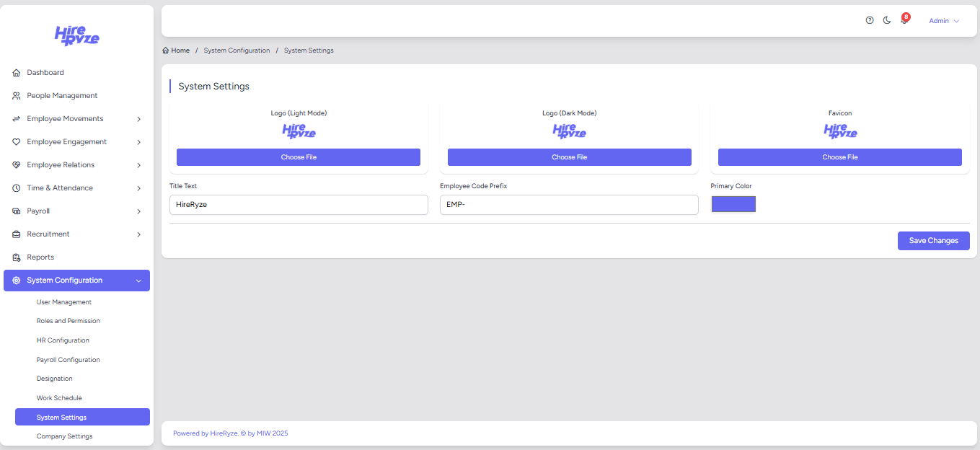Click the Save Changes button

point(933,241)
